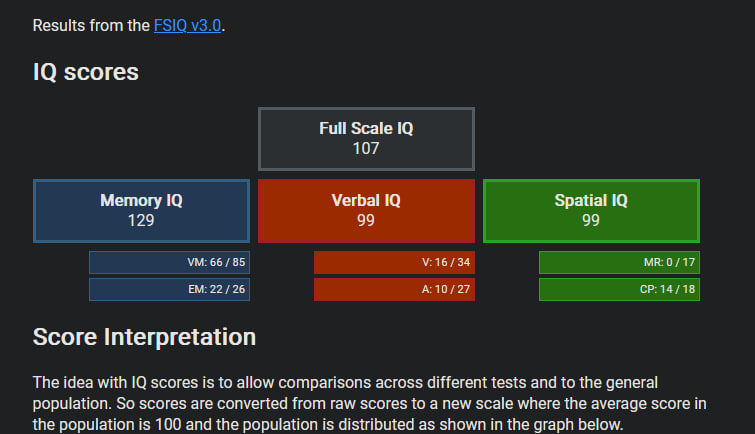The image size is (755, 434).
Task: Click the VM: 66 / 85 score bar
Action: coord(169,263)
